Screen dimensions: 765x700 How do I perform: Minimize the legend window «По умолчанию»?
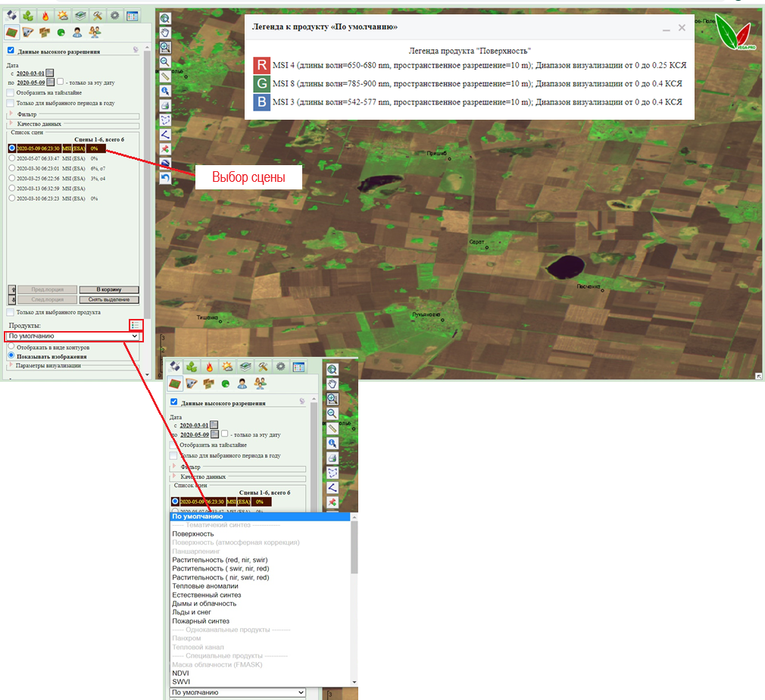click(666, 28)
